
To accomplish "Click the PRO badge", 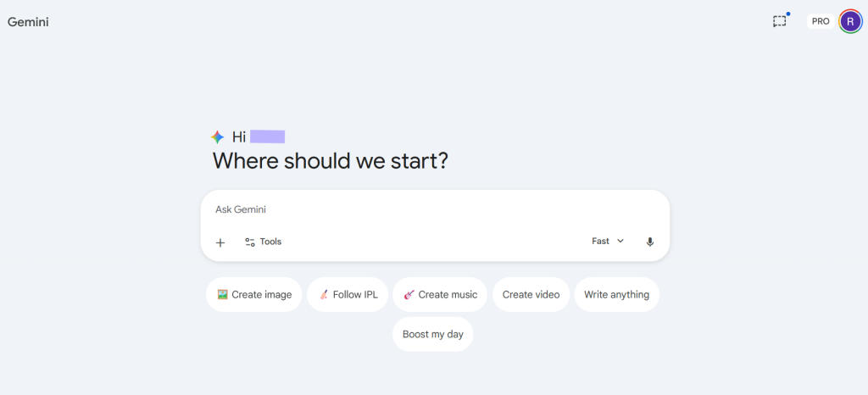I will tap(821, 21).
